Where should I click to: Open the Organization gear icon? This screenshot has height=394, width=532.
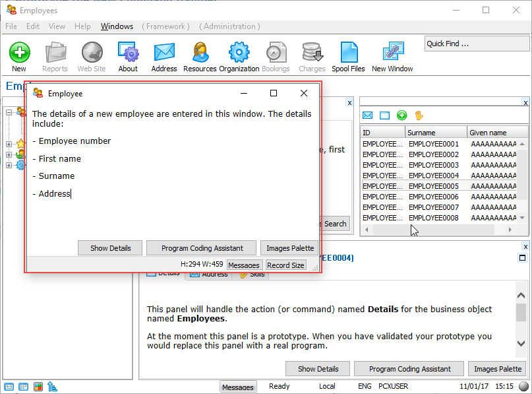point(239,53)
